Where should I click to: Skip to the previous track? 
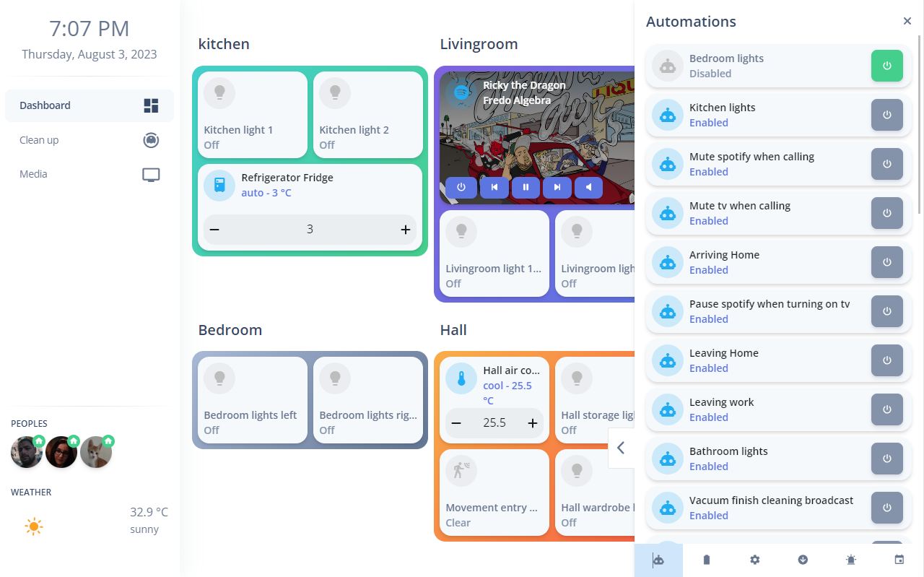point(494,188)
